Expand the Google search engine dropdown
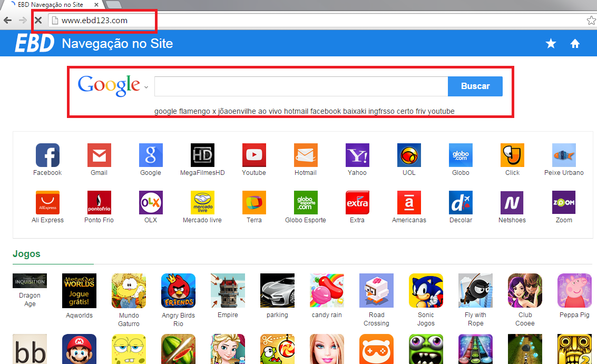This screenshot has height=364, width=597. [x=146, y=87]
